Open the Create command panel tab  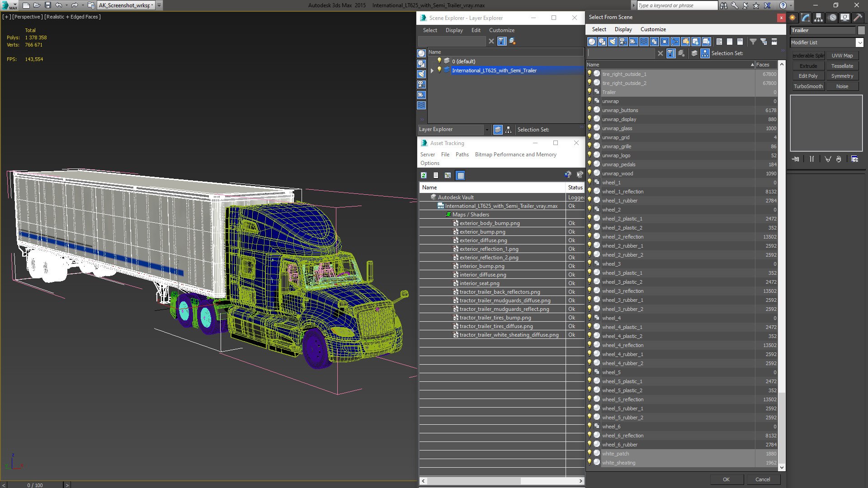(x=793, y=18)
